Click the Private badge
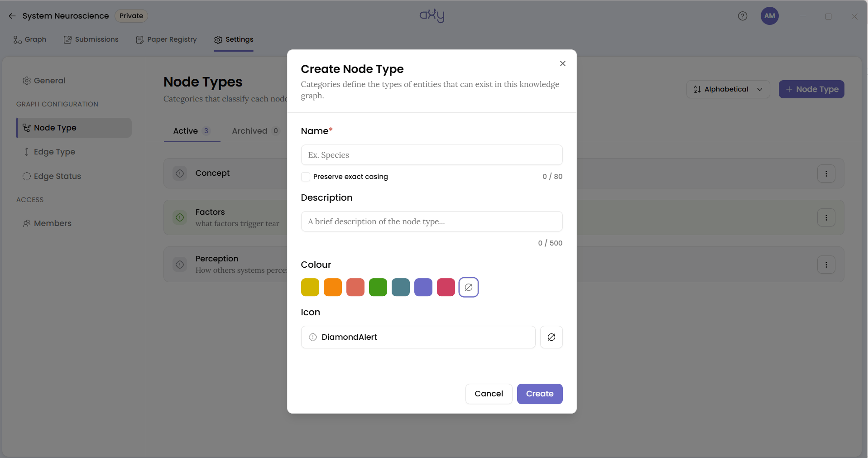The height and width of the screenshot is (458, 868). coord(131,16)
